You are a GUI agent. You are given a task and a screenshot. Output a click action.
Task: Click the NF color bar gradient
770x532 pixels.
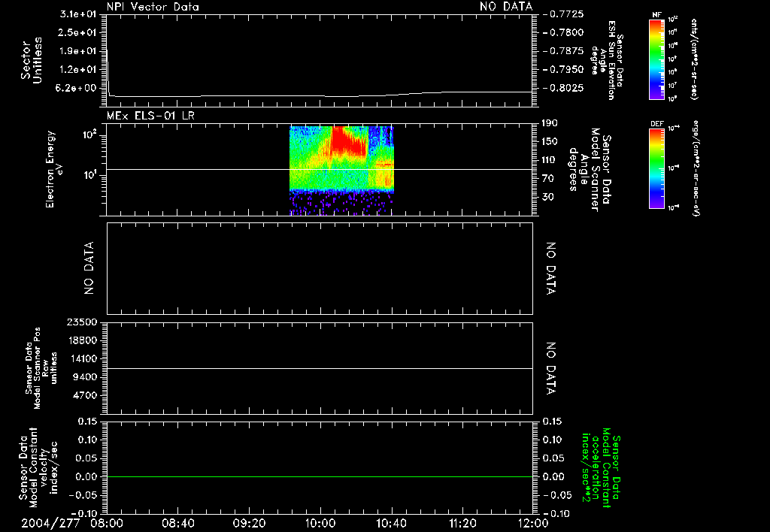[x=657, y=59]
